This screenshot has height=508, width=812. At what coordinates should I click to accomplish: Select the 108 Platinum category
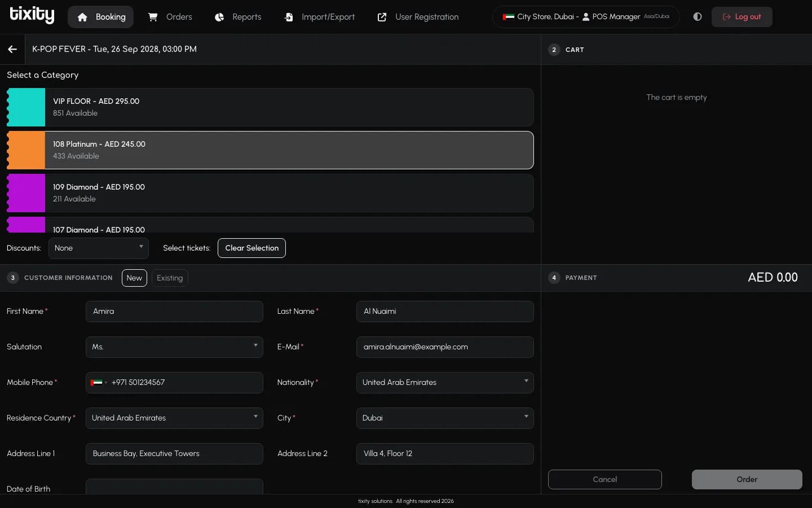[270, 150]
